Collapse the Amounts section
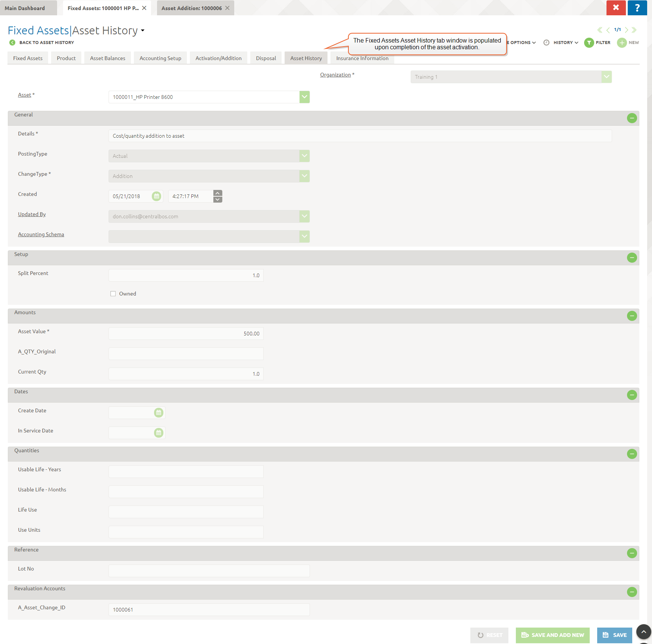This screenshot has width=652, height=644. [x=631, y=316]
